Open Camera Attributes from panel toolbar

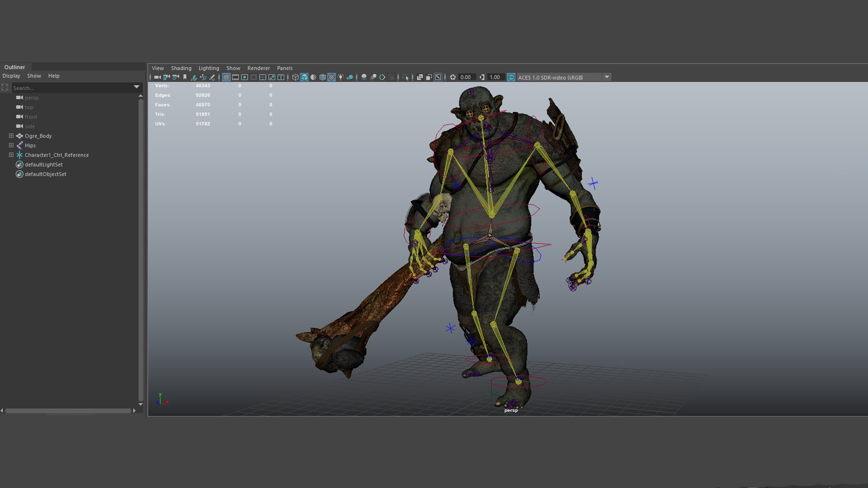click(175, 77)
